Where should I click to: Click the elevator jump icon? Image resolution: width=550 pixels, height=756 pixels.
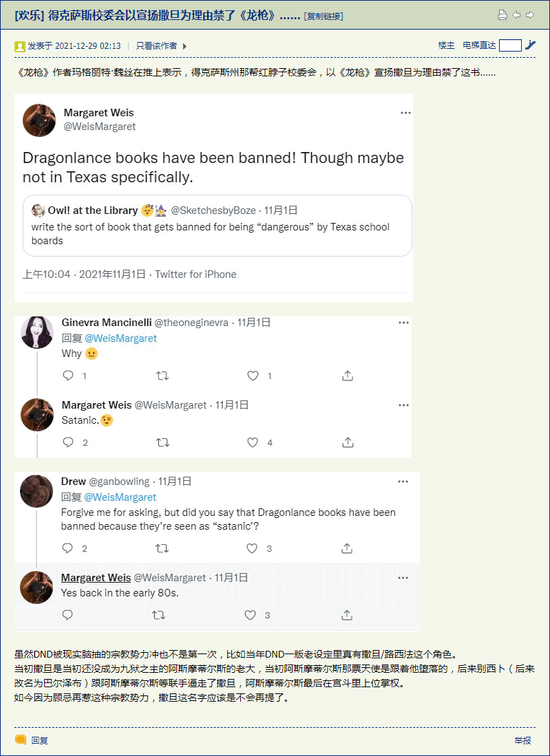530,45
